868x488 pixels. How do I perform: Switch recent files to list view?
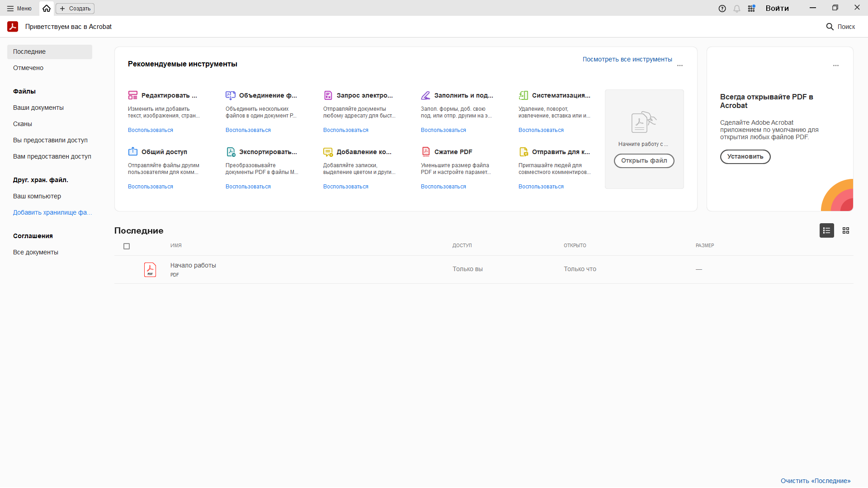click(826, 230)
